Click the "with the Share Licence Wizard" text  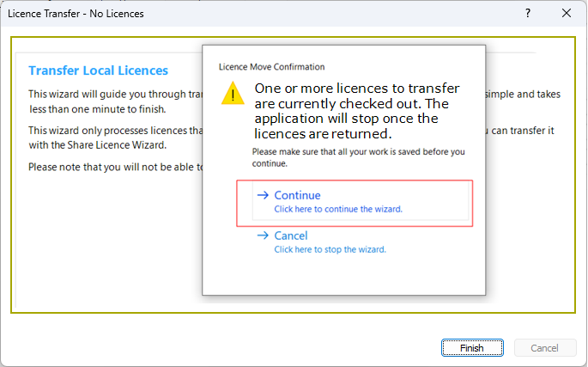click(x=96, y=145)
